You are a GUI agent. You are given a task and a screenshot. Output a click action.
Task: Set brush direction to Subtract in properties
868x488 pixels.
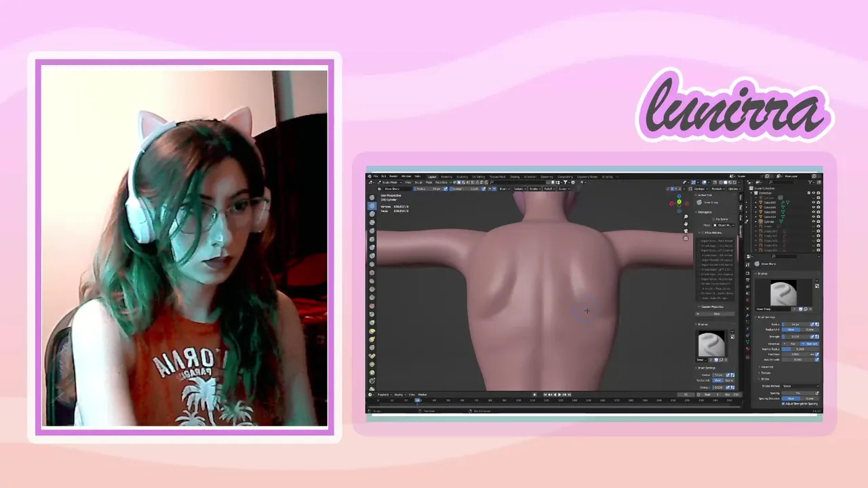tap(810, 344)
